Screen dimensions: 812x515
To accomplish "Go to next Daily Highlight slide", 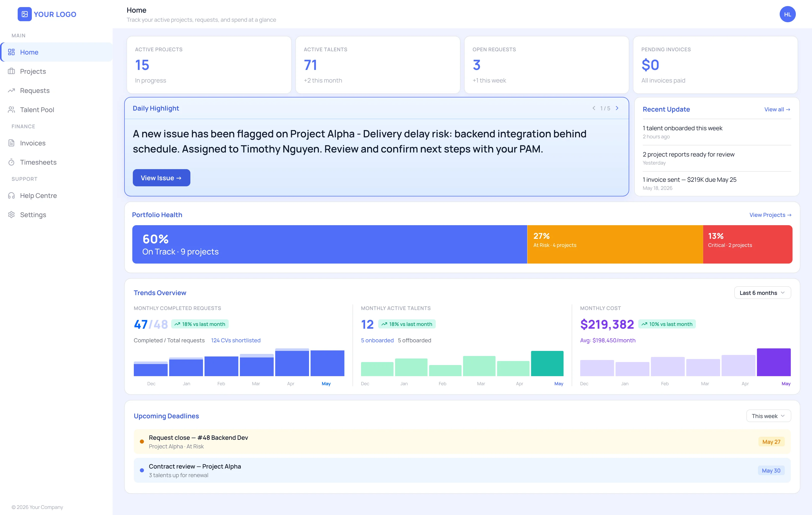I will coord(617,108).
